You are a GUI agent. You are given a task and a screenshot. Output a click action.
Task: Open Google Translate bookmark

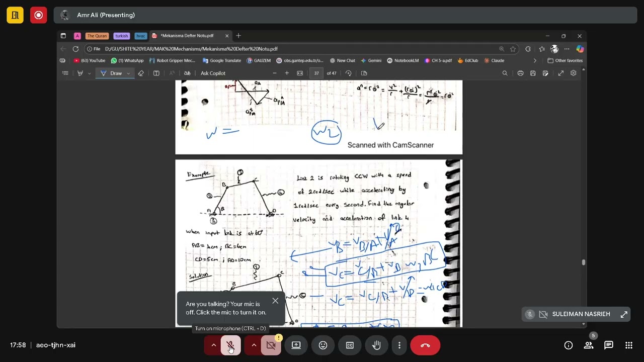coord(222,60)
